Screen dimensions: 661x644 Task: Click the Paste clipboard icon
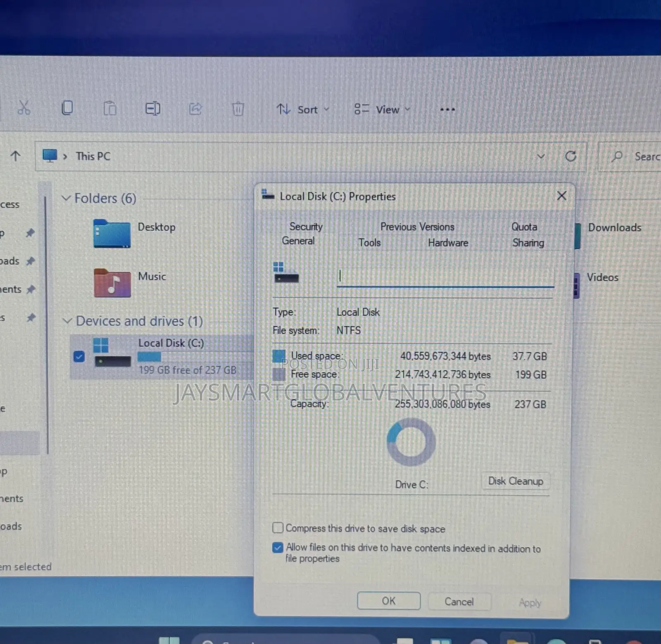pos(110,109)
